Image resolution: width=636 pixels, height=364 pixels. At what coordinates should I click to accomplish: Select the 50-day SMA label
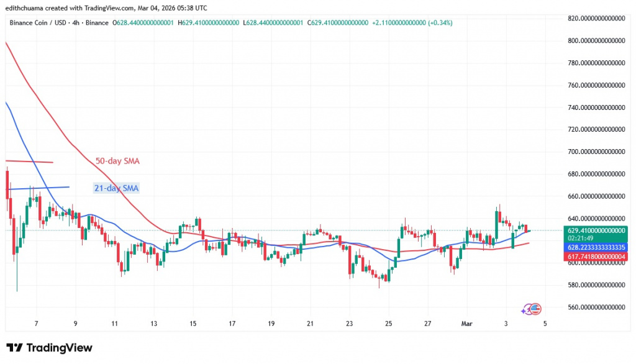click(x=117, y=161)
